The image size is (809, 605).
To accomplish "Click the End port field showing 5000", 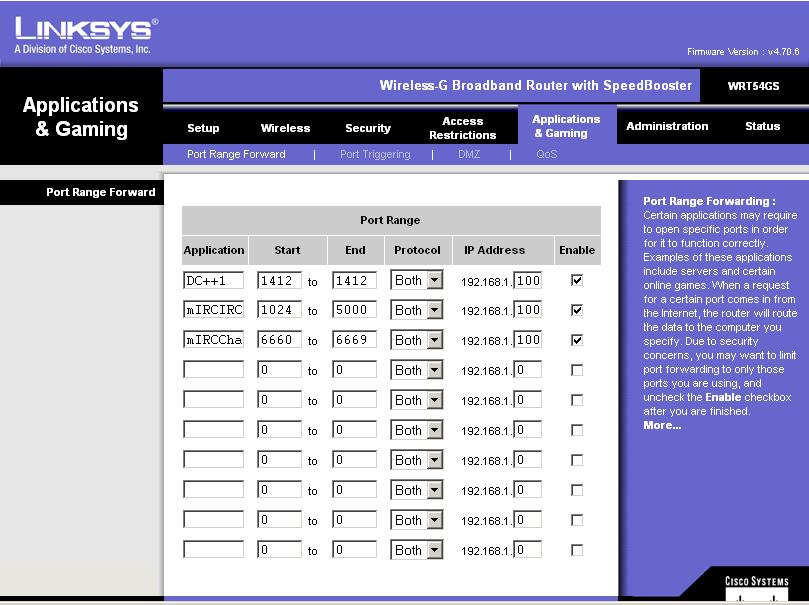I will pyautogui.click(x=354, y=310).
